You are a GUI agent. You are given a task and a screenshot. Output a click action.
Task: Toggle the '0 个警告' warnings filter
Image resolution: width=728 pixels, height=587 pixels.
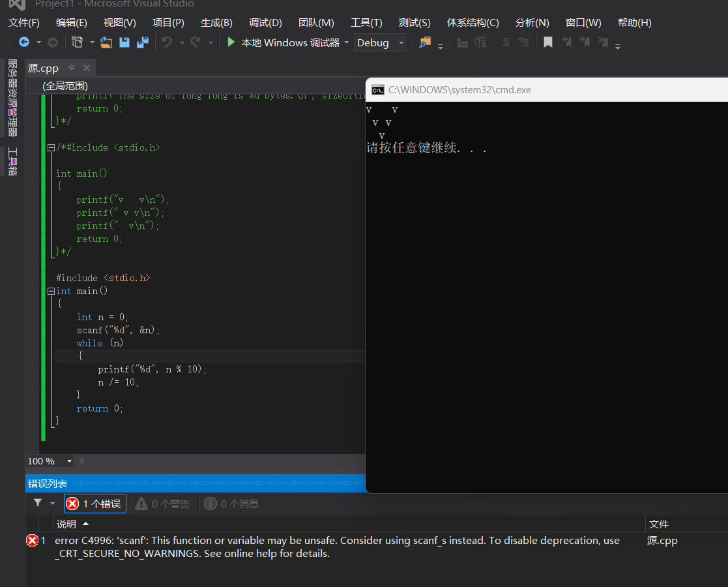click(162, 504)
